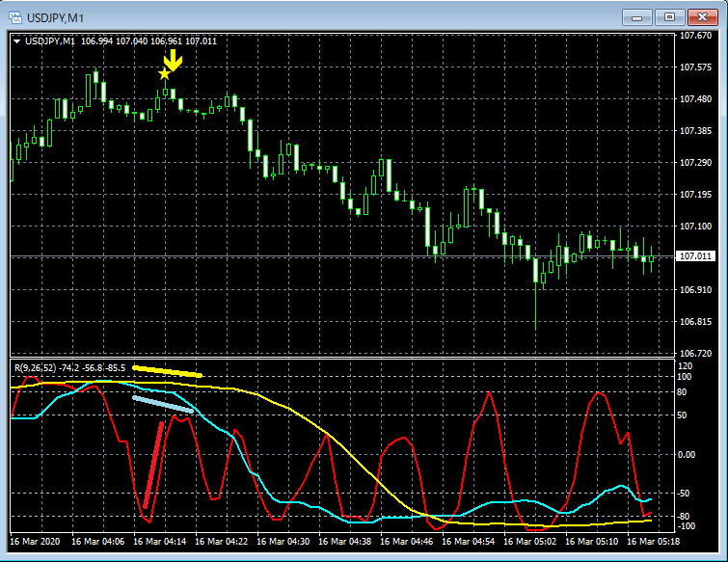Minimize the USDJPY,M1 chart window

click(x=637, y=17)
